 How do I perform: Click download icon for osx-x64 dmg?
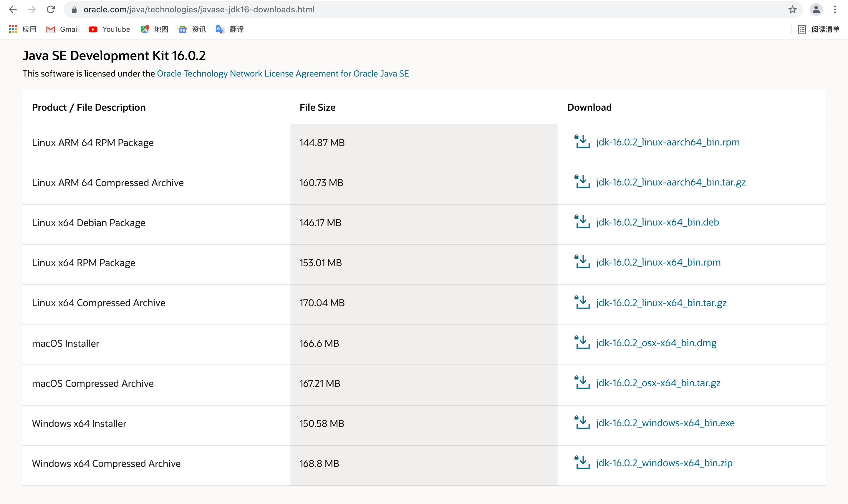point(582,342)
